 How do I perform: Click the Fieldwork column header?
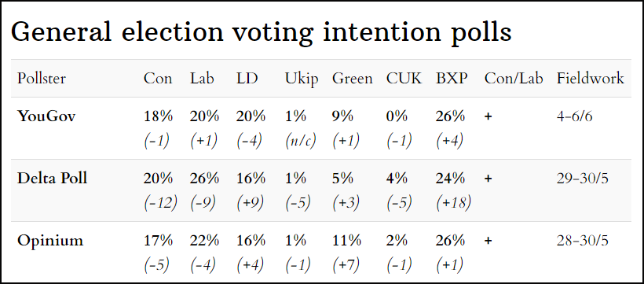coord(590,78)
